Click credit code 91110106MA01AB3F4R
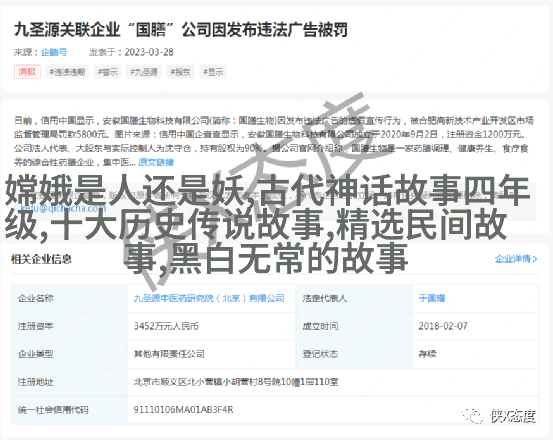 point(183,410)
